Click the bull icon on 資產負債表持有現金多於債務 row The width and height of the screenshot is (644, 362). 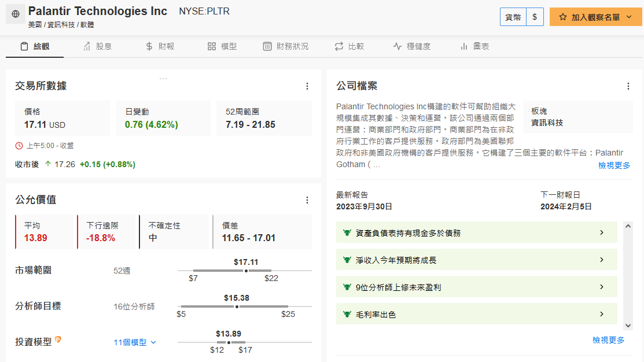[347, 232]
